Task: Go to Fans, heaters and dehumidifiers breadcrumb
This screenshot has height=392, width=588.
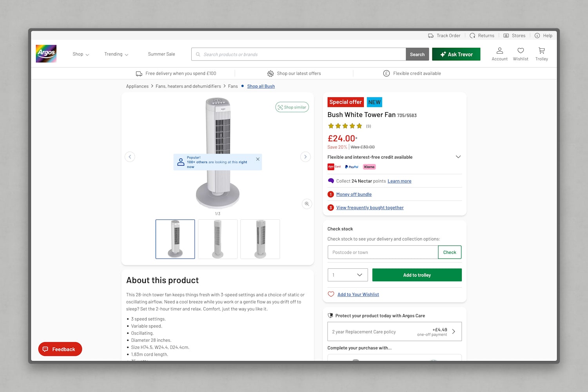Action: [x=188, y=86]
